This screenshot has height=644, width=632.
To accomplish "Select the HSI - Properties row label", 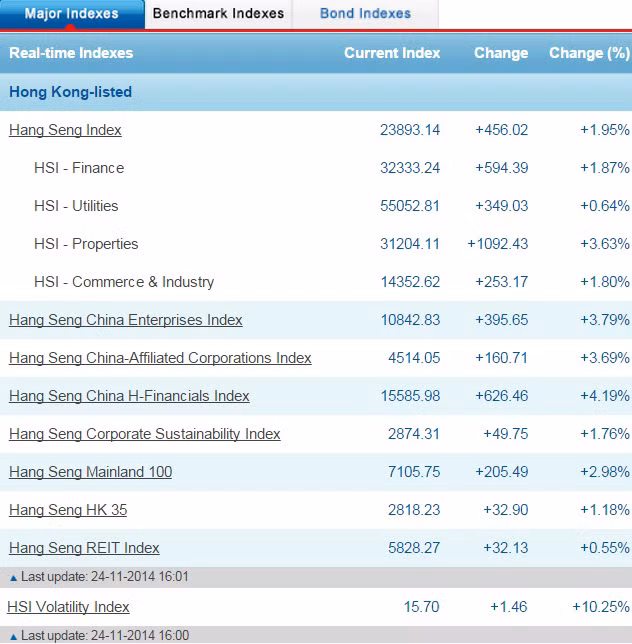I will click(86, 244).
